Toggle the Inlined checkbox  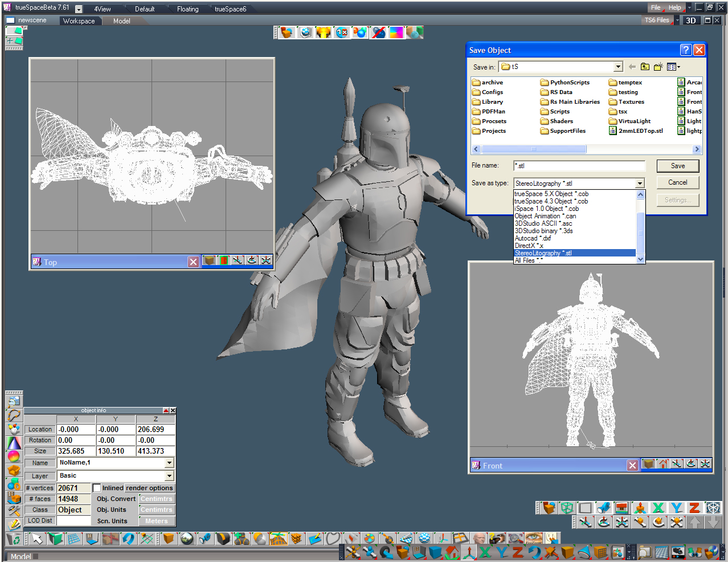(97, 488)
